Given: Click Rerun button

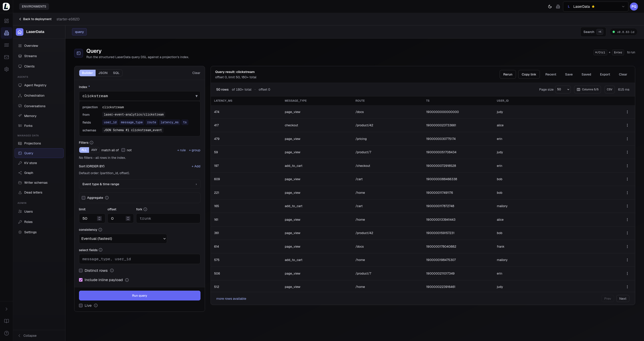Looking at the screenshot, I should 508,74.
